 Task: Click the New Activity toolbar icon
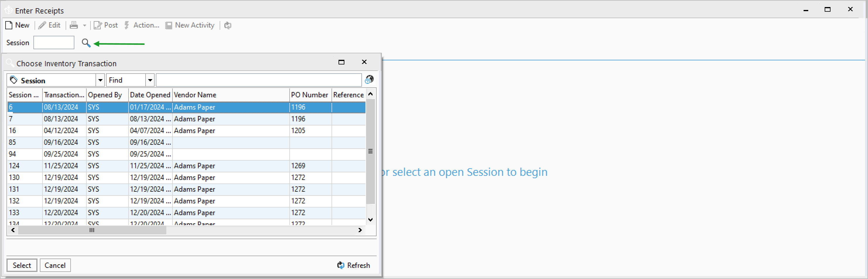click(x=168, y=25)
